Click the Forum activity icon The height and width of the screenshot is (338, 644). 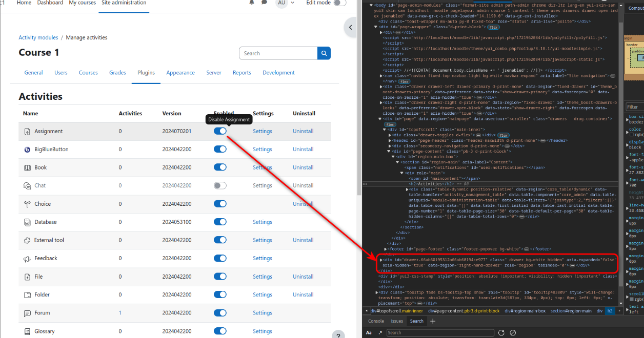pos(27,313)
